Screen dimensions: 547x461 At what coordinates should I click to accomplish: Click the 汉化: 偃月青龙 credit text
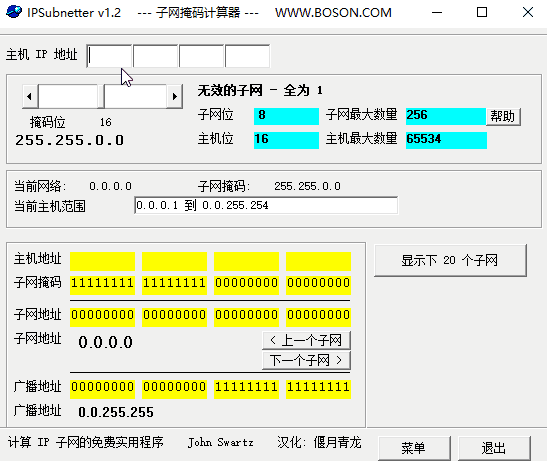(x=319, y=443)
